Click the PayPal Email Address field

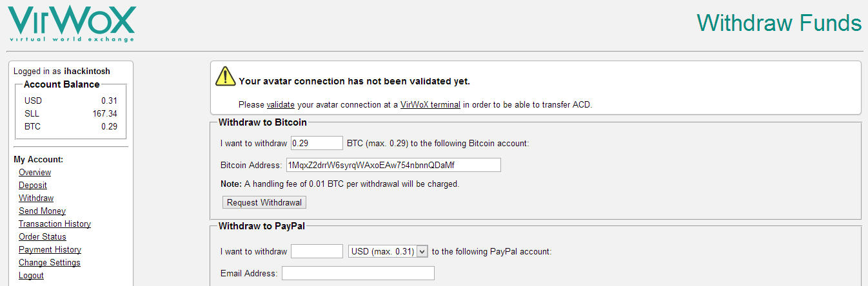click(x=358, y=273)
